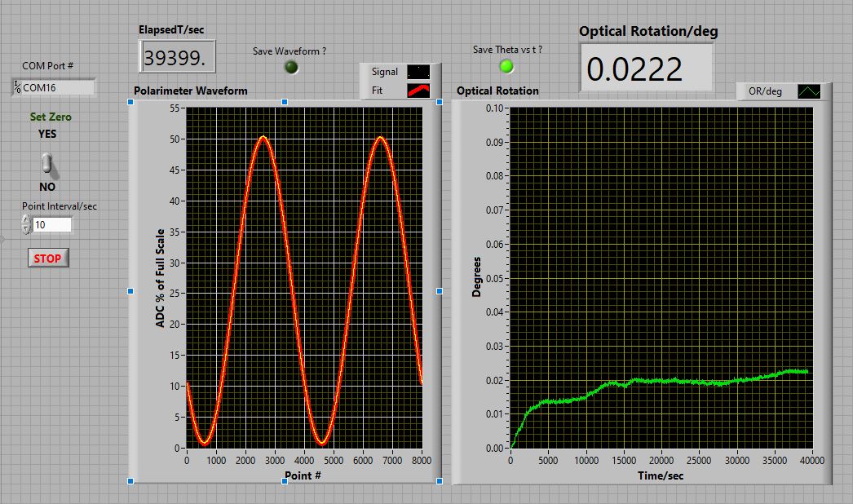Flip the Set Zero toggle switch
853x504 pixels.
(x=48, y=164)
